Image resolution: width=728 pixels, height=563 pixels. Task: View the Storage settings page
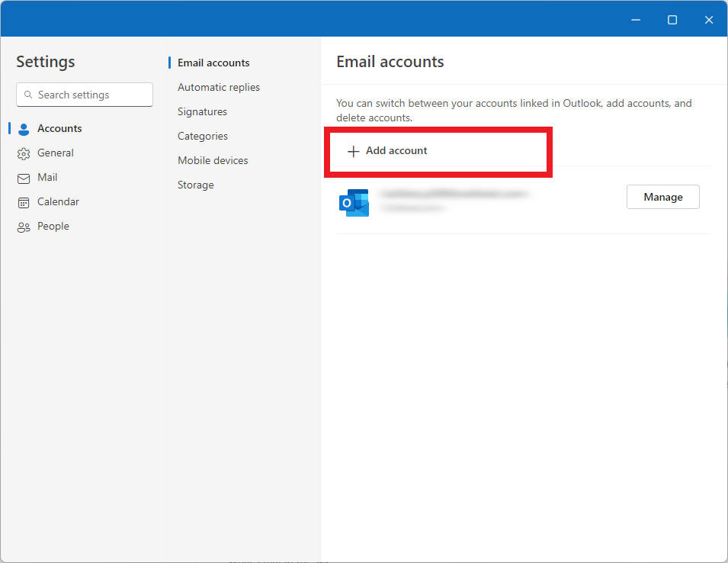tap(195, 185)
